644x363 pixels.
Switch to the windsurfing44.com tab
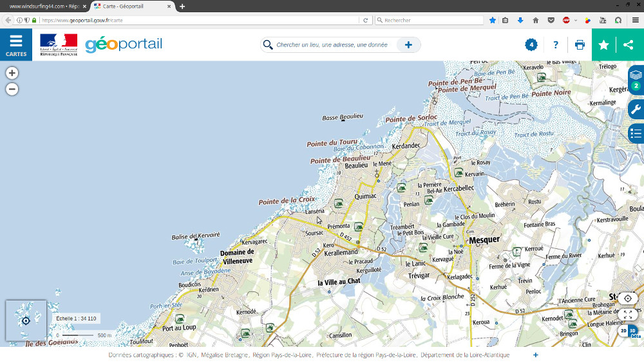[44, 6]
